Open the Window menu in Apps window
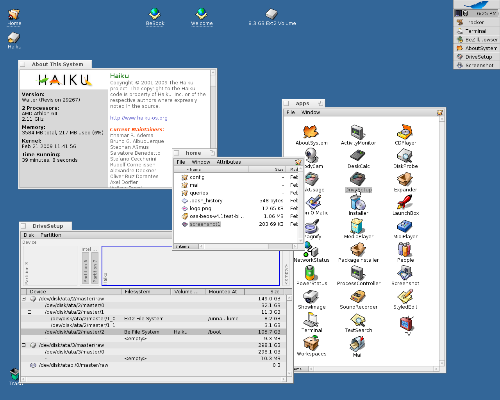The width and height of the screenshot is (500, 400). pyautogui.click(x=311, y=112)
